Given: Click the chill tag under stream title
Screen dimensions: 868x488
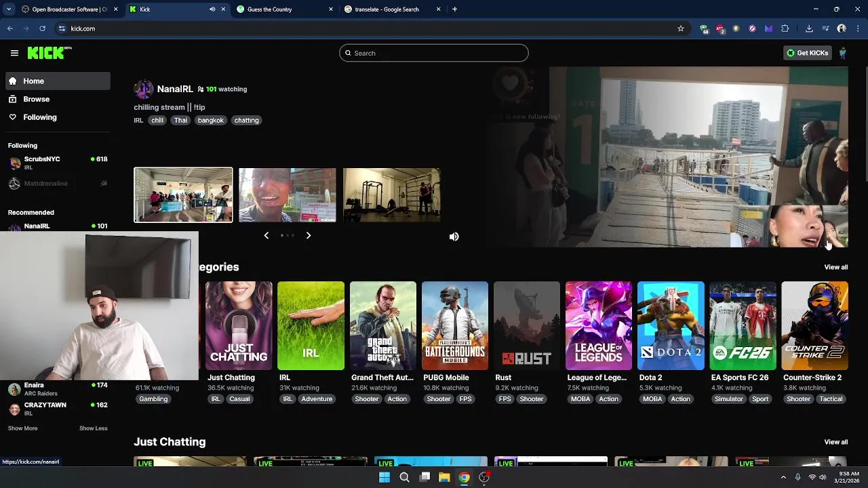Looking at the screenshot, I should coord(157,120).
